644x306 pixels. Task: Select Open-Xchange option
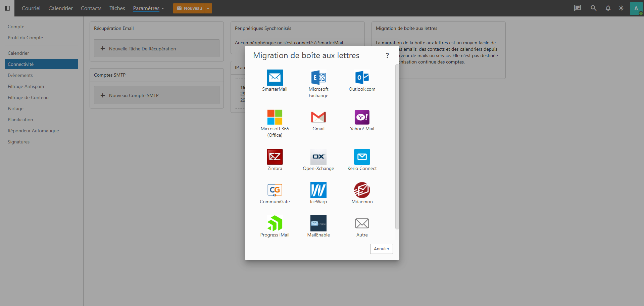[x=318, y=160]
